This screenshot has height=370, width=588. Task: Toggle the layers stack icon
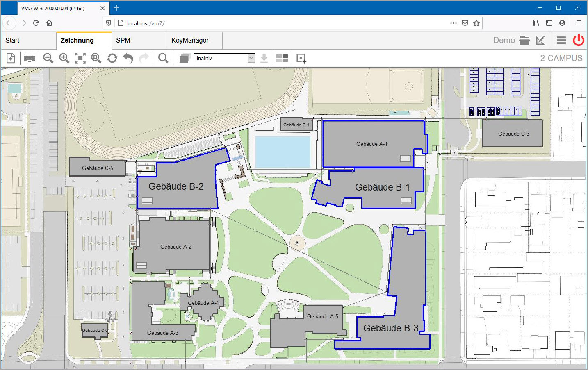pos(185,58)
